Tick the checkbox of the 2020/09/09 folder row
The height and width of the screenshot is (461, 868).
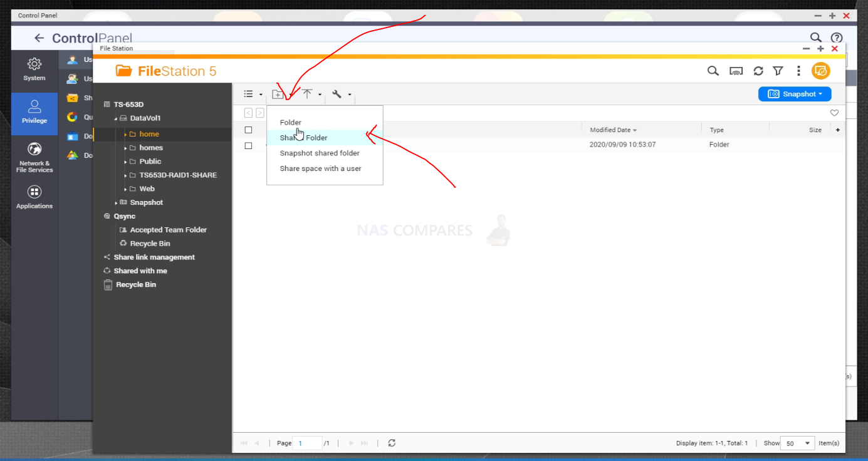pyautogui.click(x=248, y=145)
